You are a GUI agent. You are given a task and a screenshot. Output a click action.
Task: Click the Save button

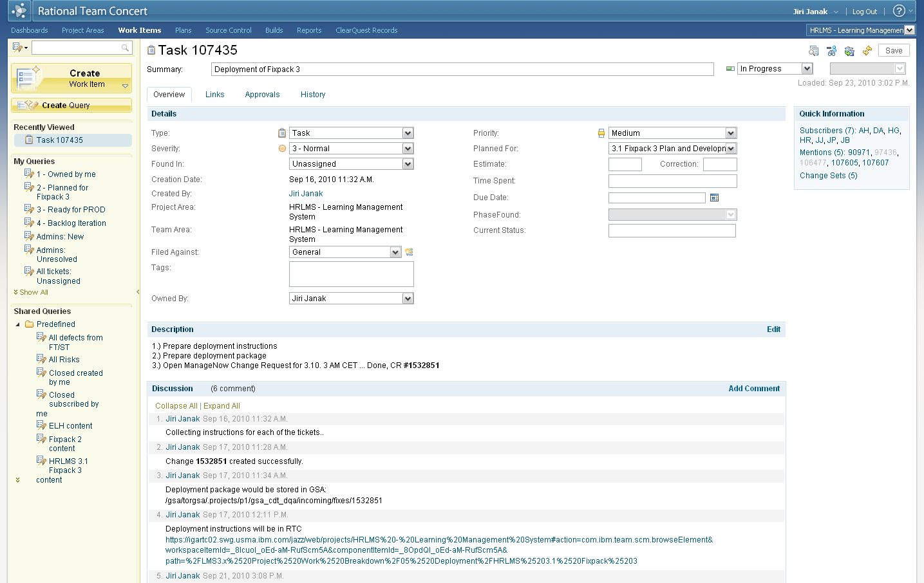click(x=894, y=51)
